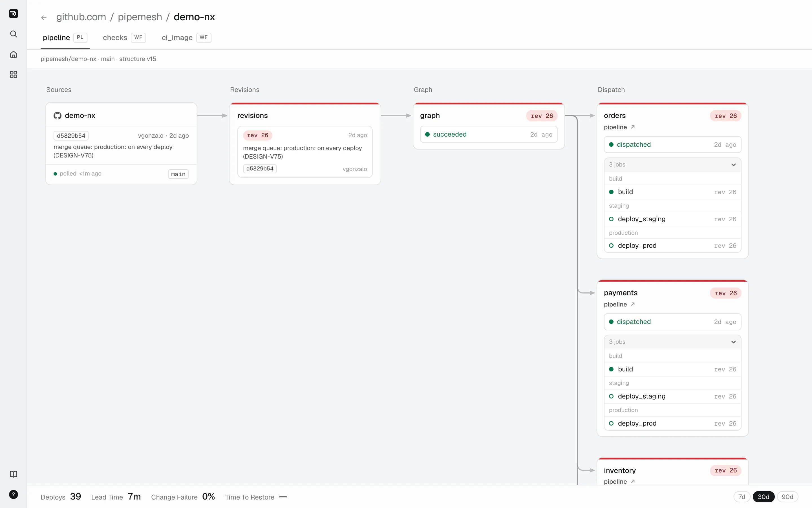Click d5829b54 hash in revisions card
812x508 pixels.
[260, 169]
